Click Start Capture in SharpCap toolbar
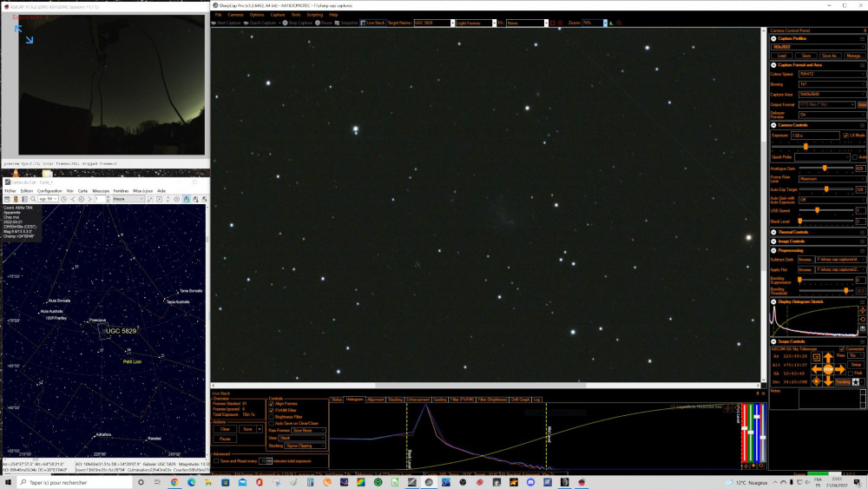This screenshot has width=868, height=489. pyautogui.click(x=226, y=23)
